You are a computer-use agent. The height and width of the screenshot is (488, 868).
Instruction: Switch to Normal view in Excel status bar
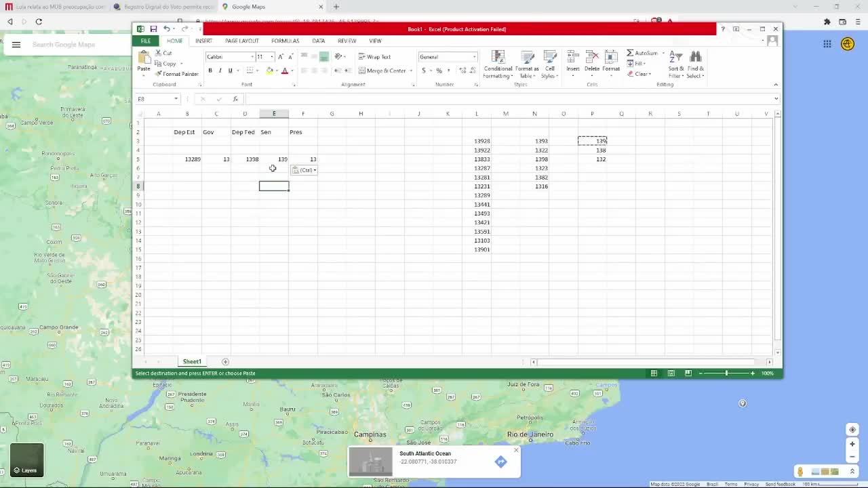click(x=654, y=373)
